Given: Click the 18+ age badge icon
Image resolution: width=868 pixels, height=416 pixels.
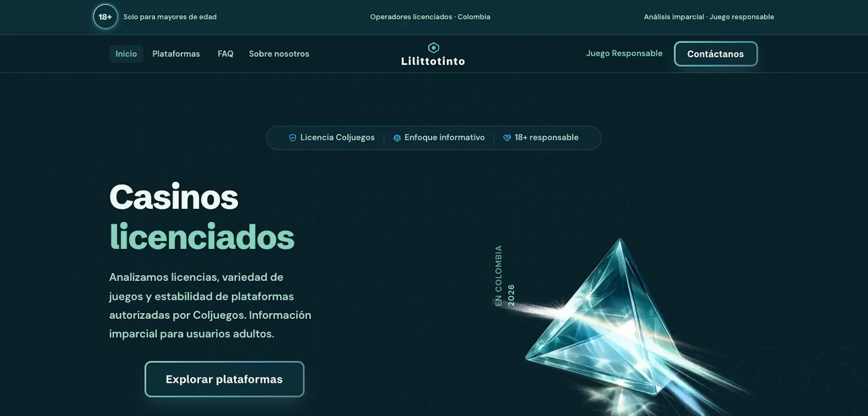Looking at the screenshot, I should tap(105, 17).
